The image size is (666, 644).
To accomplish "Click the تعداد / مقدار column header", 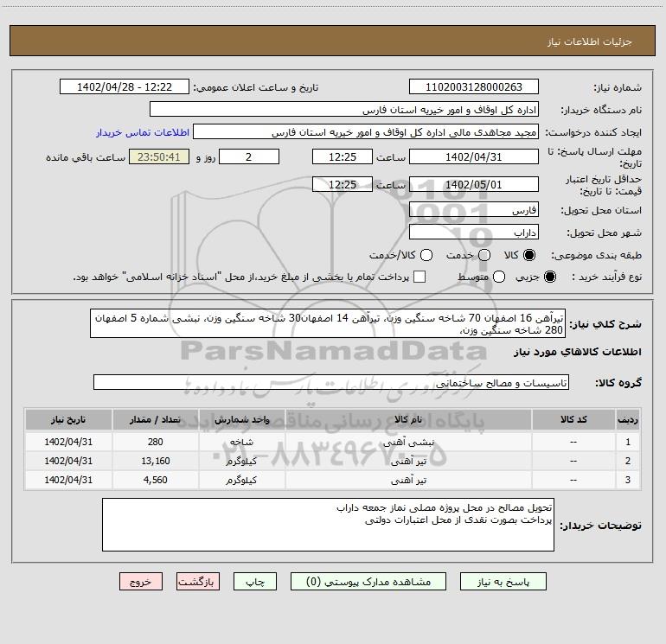I will tap(156, 419).
